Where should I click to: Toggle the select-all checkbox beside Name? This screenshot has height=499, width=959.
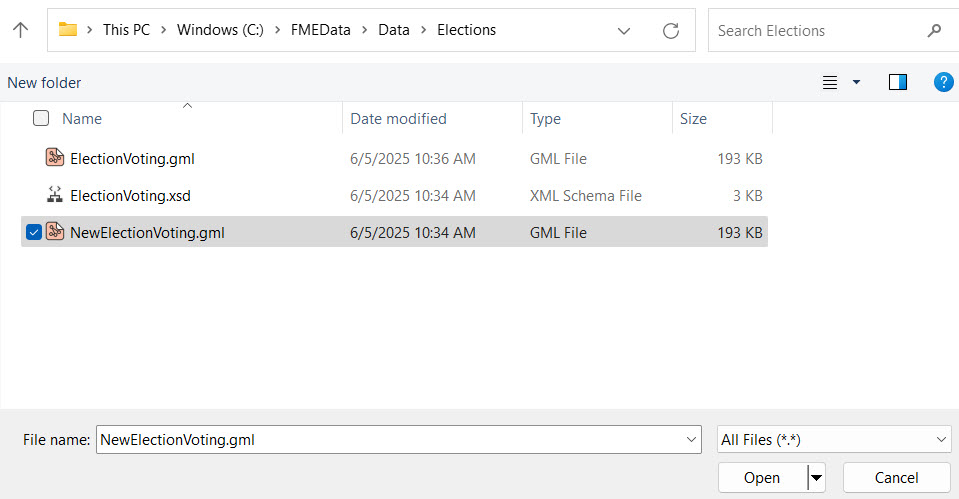[x=41, y=118]
